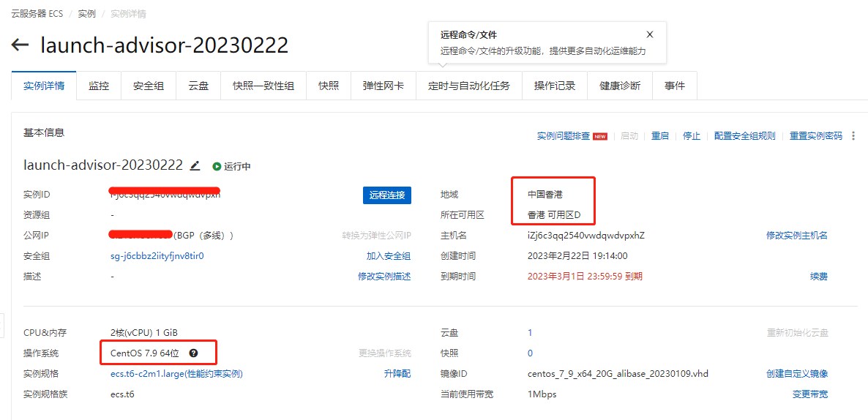Click the CentOS 7.9 64位 value

144,353
